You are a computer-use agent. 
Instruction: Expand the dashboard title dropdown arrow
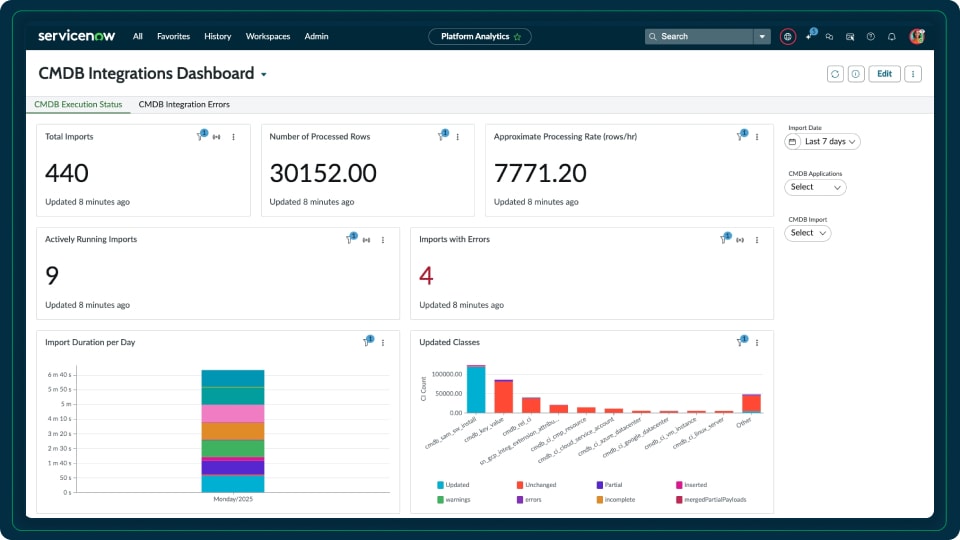tap(264, 75)
